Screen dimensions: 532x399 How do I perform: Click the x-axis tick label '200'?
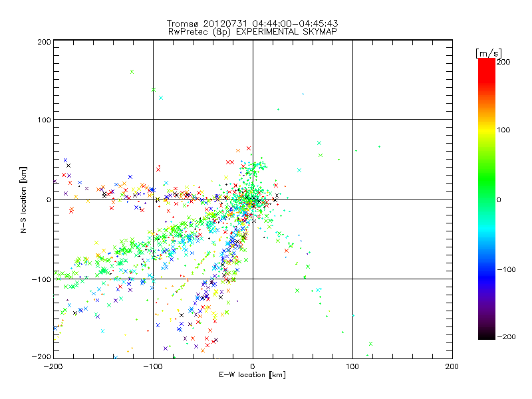[452, 366]
